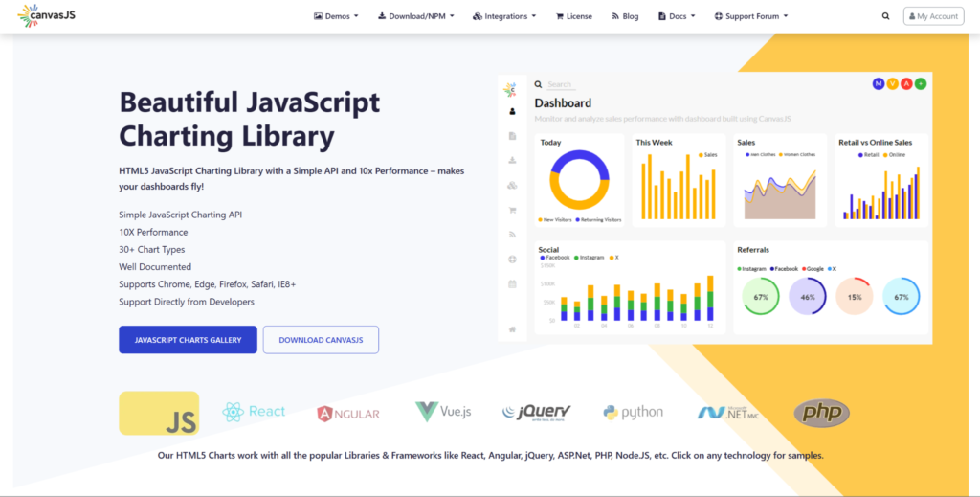
Task: Go to the License page
Action: tap(574, 16)
